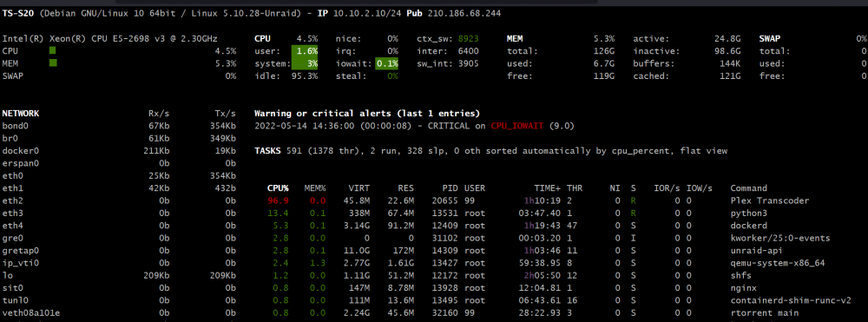Click the cached memory value 121G

click(731, 76)
